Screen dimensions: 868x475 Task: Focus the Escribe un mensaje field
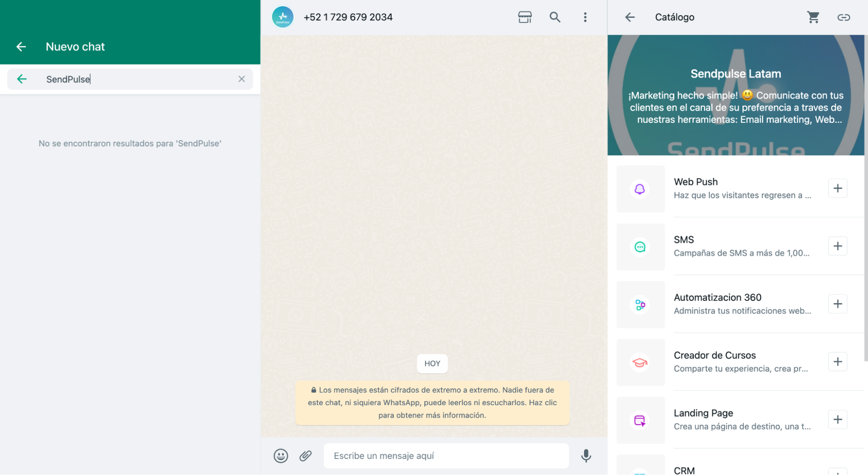[x=446, y=455]
